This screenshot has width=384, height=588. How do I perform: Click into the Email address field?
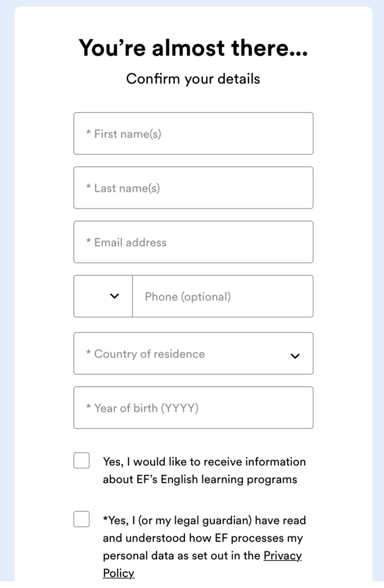coord(193,242)
